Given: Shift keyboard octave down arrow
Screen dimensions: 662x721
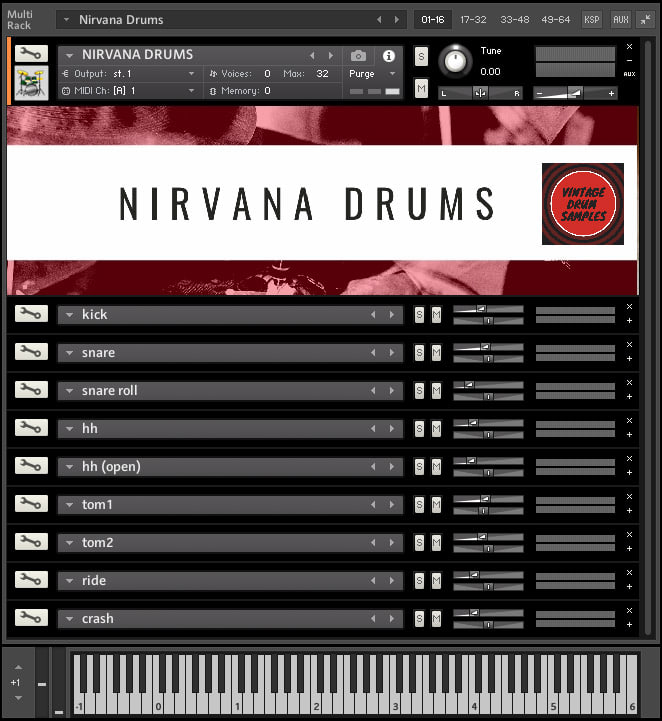Looking at the screenshot, I should (18, 698).
